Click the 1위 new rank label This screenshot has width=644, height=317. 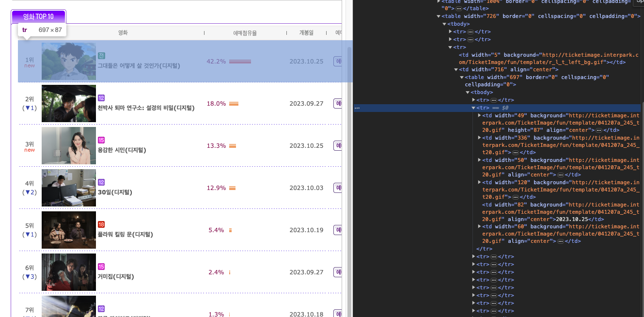point(30,63)
